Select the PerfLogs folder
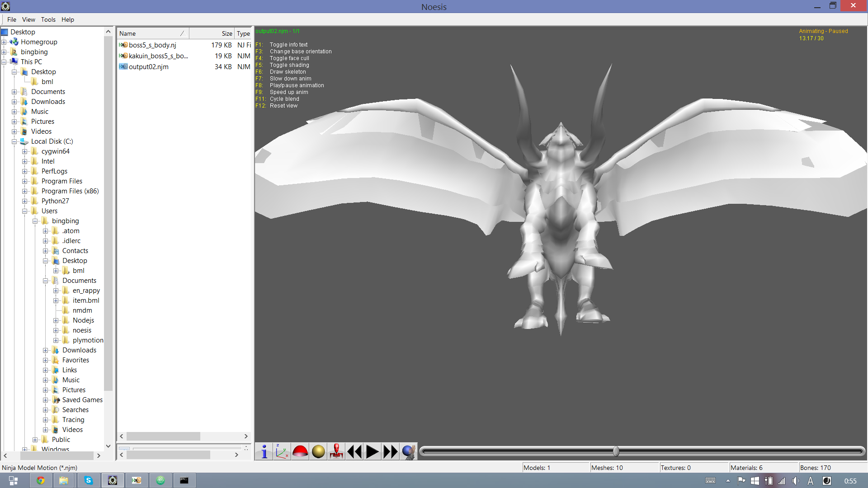 54,171
